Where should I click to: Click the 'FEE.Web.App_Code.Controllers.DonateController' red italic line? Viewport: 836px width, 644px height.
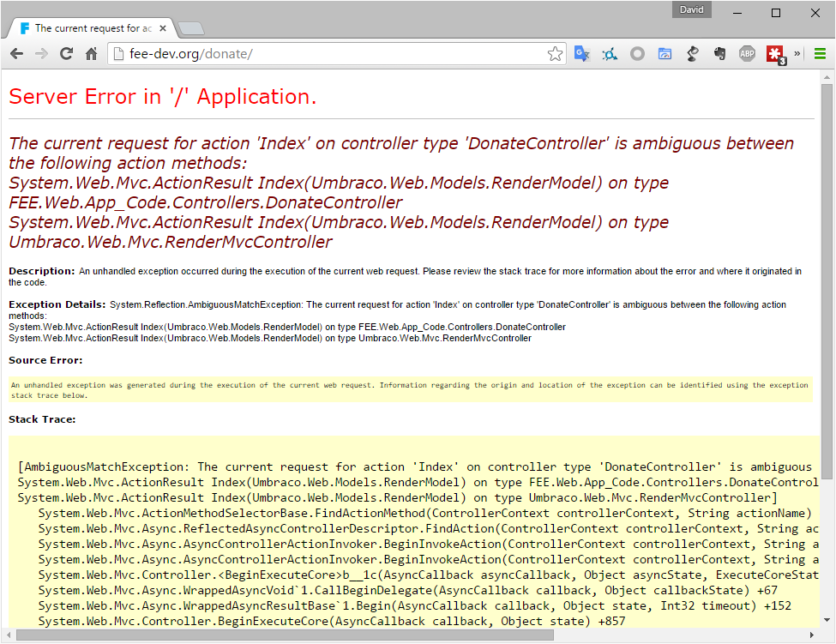click(x=205, y=202)
